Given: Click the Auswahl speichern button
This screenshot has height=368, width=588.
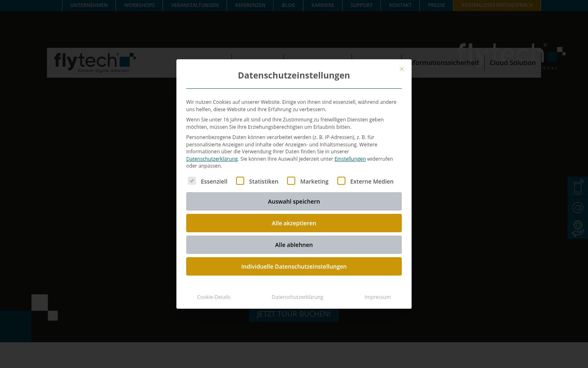Looking at the screenshot, I should tap(294, 201).
